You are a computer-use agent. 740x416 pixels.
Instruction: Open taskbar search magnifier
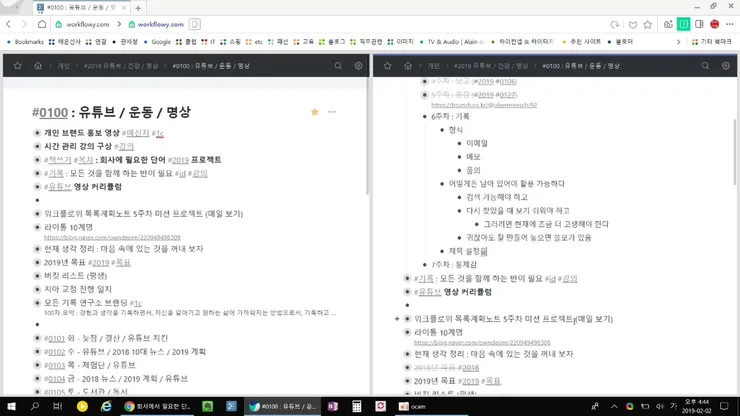point(34,406)
